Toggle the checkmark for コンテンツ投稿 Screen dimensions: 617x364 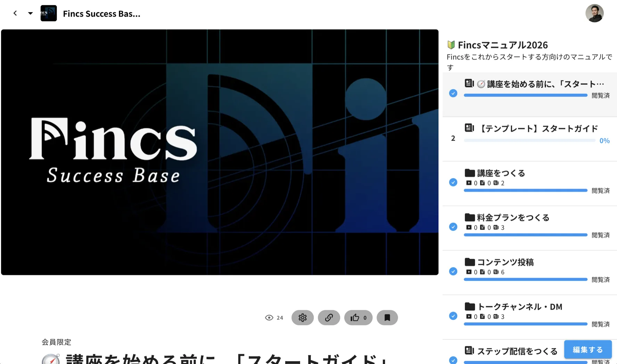tap(453, 271)
